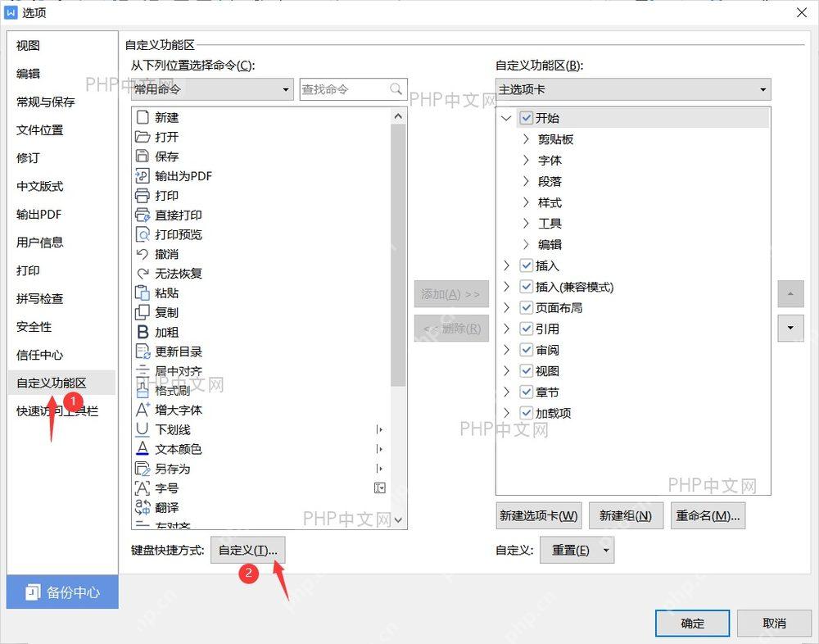Toggle the 审阅 checkbox

click(x=527, y=350)
